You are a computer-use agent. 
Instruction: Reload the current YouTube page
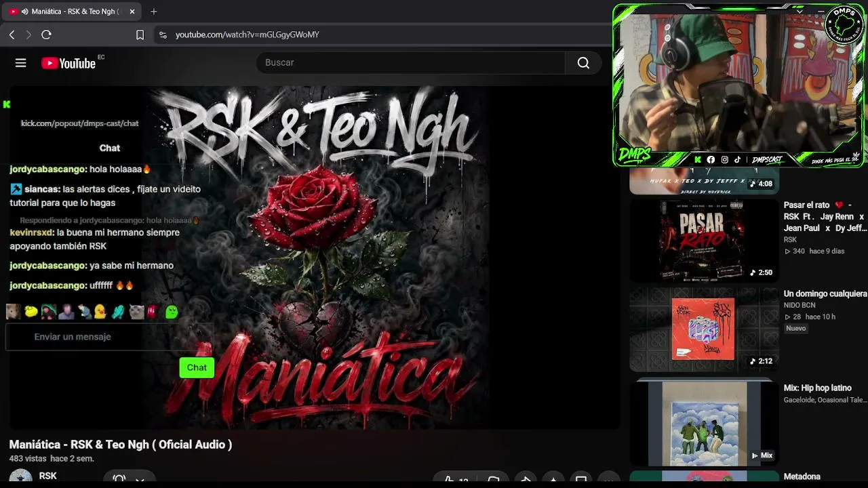(46, 35)
